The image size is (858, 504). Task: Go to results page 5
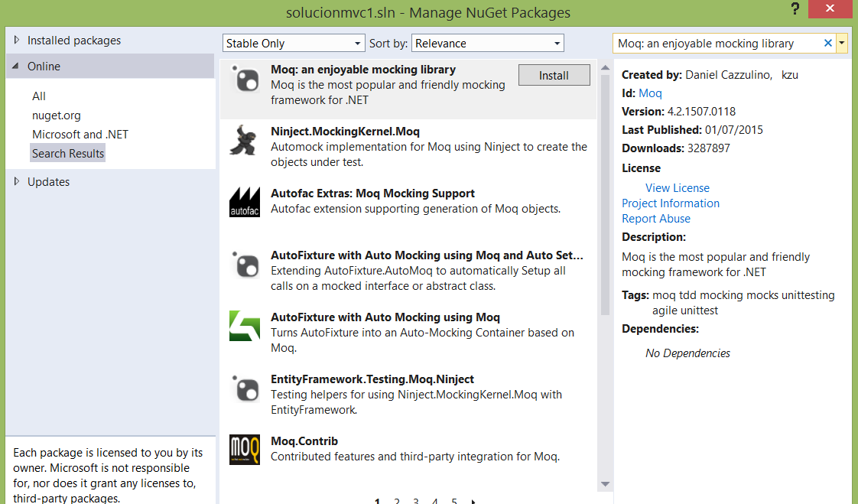tap(454, 501)
